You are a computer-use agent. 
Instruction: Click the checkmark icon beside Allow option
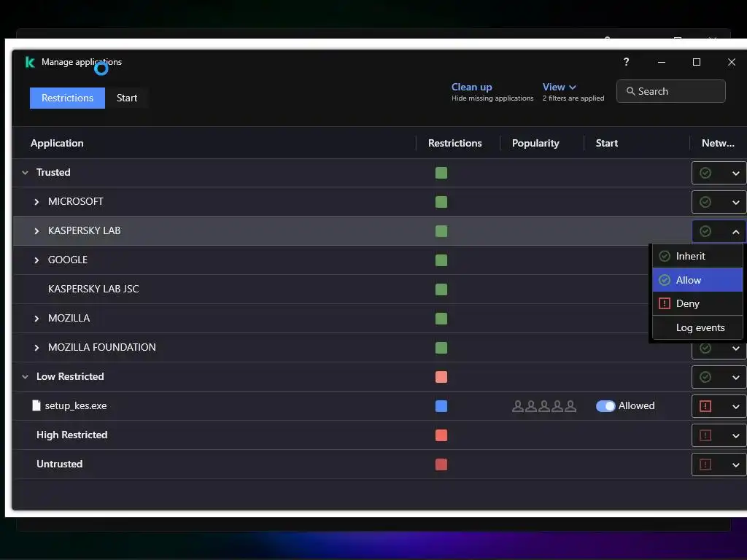(665, 280)
